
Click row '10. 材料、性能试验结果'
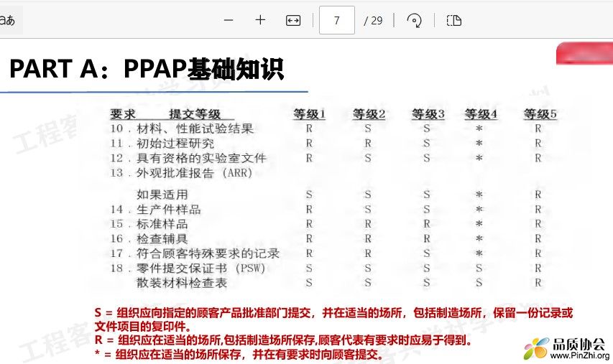(x=182, y=129)
